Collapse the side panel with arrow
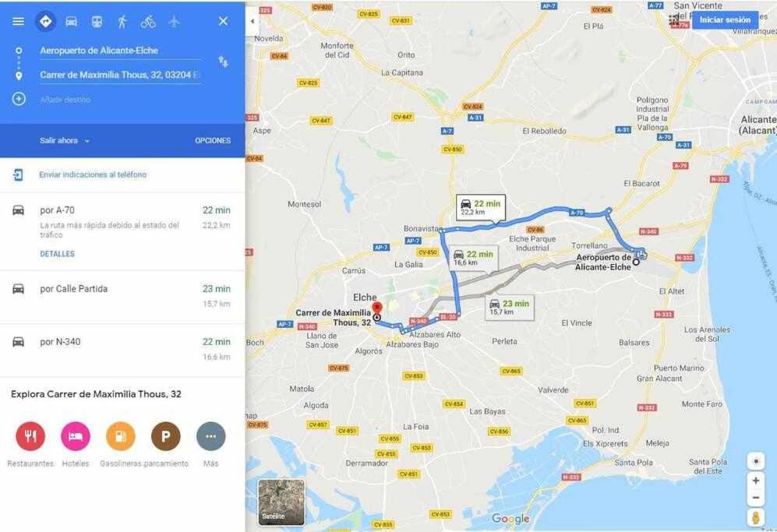This screenshot has height=532, width=777. tap(253, 21)
